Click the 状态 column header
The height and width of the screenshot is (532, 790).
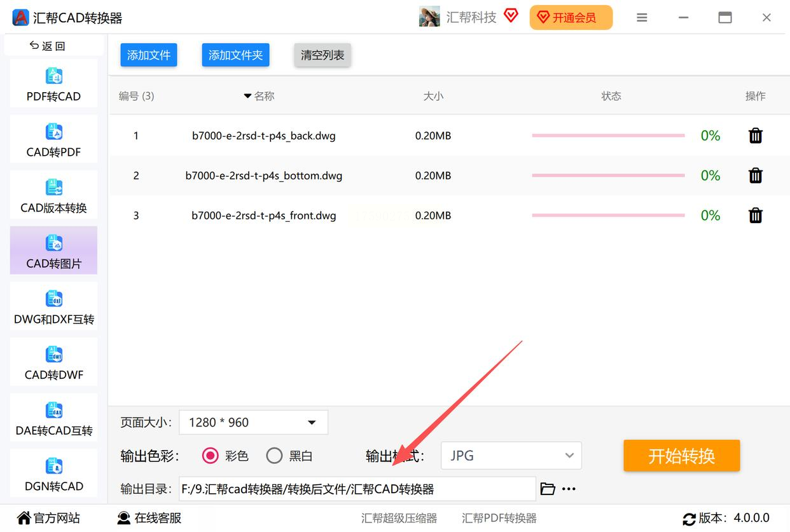coord(611,96)
